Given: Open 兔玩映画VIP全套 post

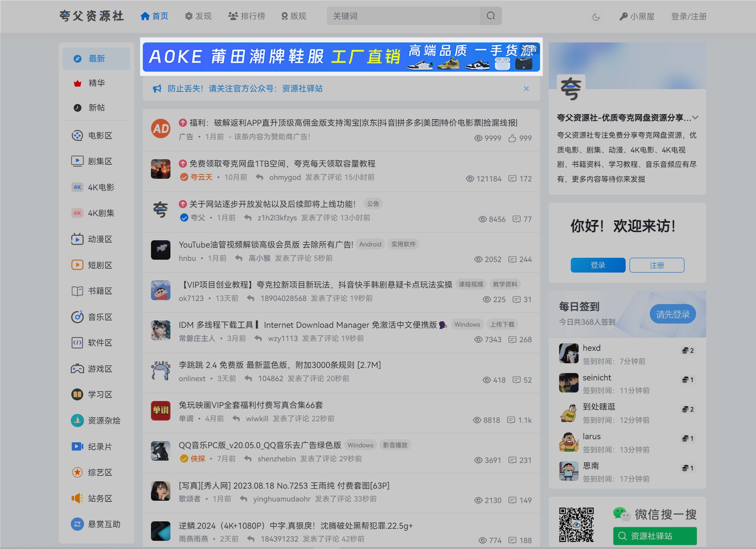Looking at the screenshot, I should click(x=251, y=405).
